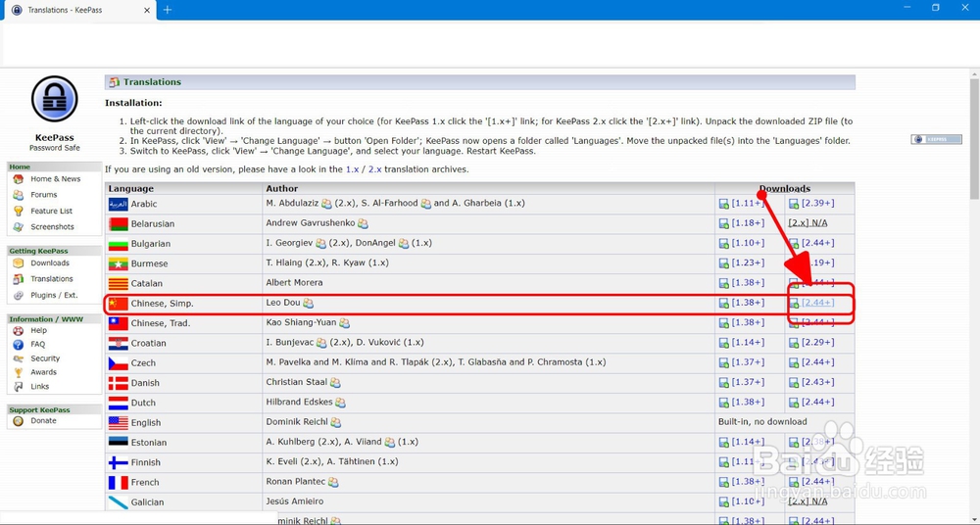Download Czech 2.44+ translation
The width and height of the screenshot is (980, 525).
coord(818,362)
